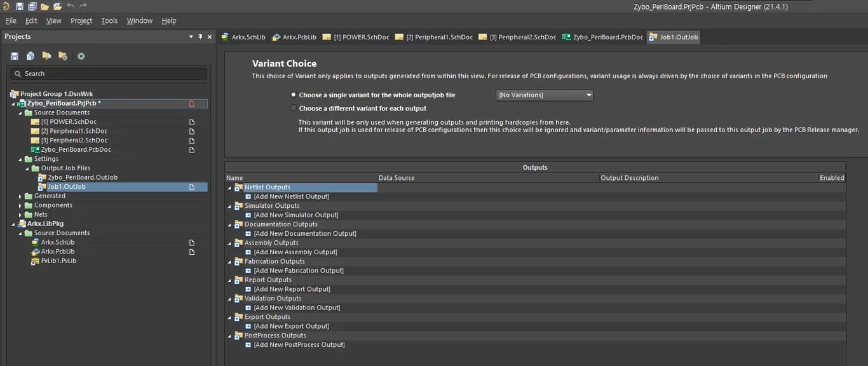Screen dimensions: 868x366
Task: Open the Window menu
Action: (140, 20)
